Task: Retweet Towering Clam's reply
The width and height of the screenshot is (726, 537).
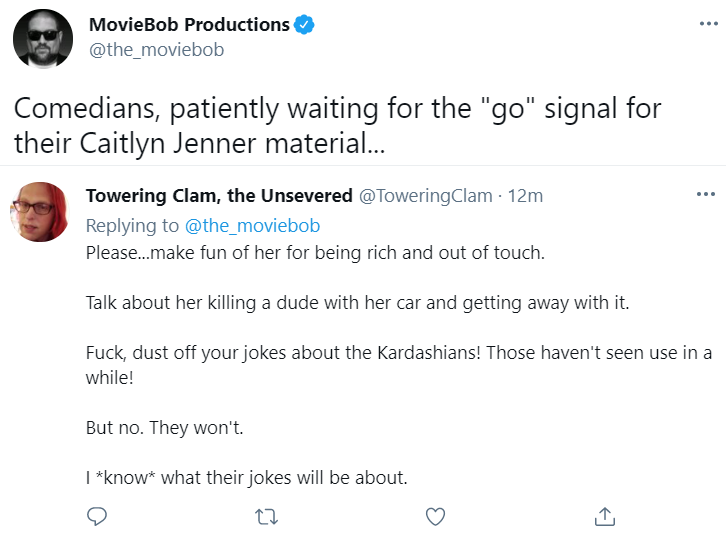Action: pyautogui.click(x=266, y=517)
